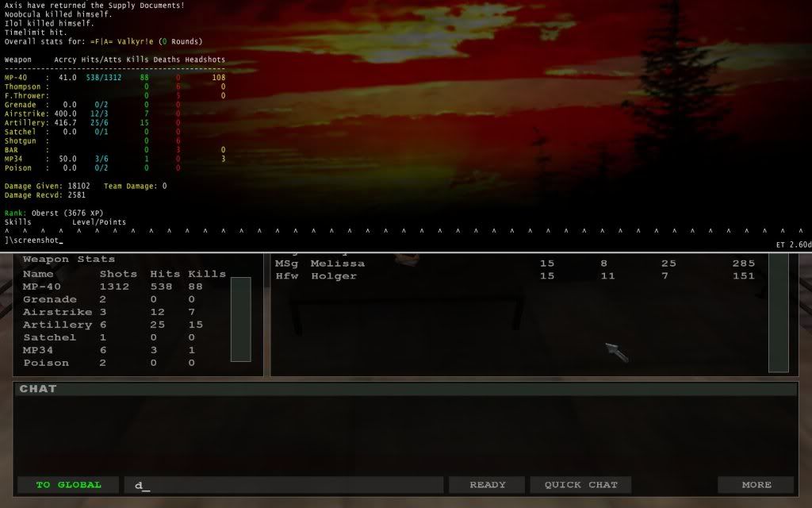Click the console line "Noobcula killed himself."
Image resolution: width=812 pixels, height=508 pixels.
coord(58,14)
